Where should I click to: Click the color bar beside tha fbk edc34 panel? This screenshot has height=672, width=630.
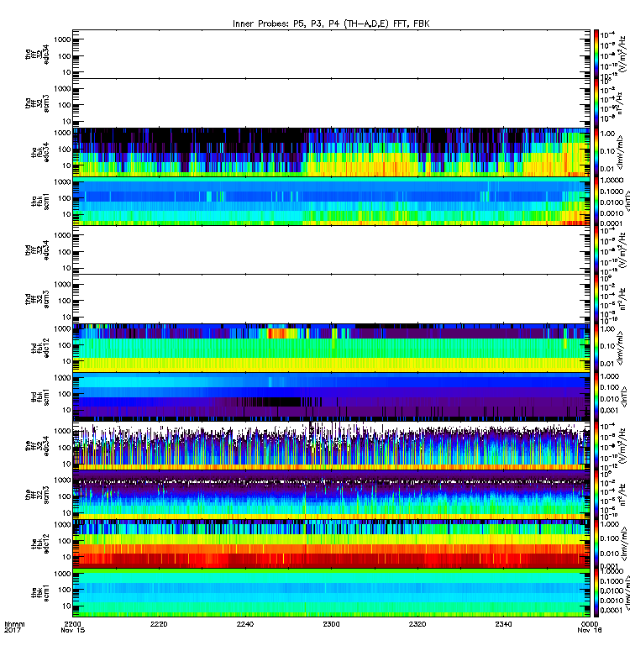point(596,152)
